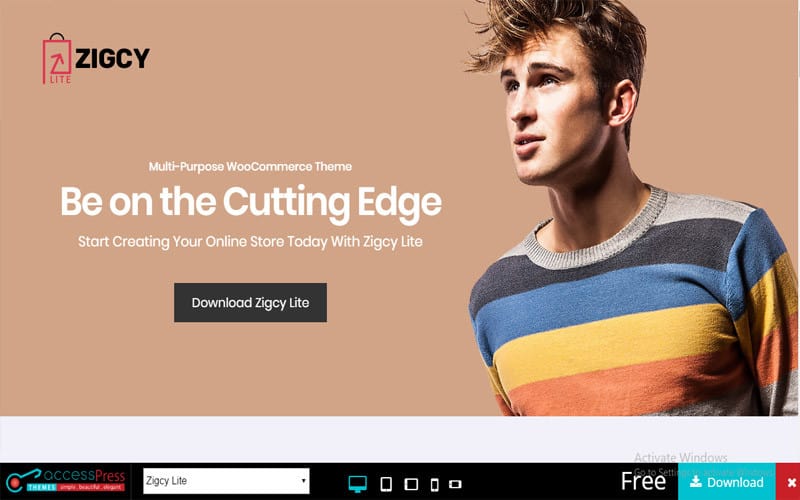Select the Multi-Purpose WooCommerce Theme tagline

coord(250,166)
